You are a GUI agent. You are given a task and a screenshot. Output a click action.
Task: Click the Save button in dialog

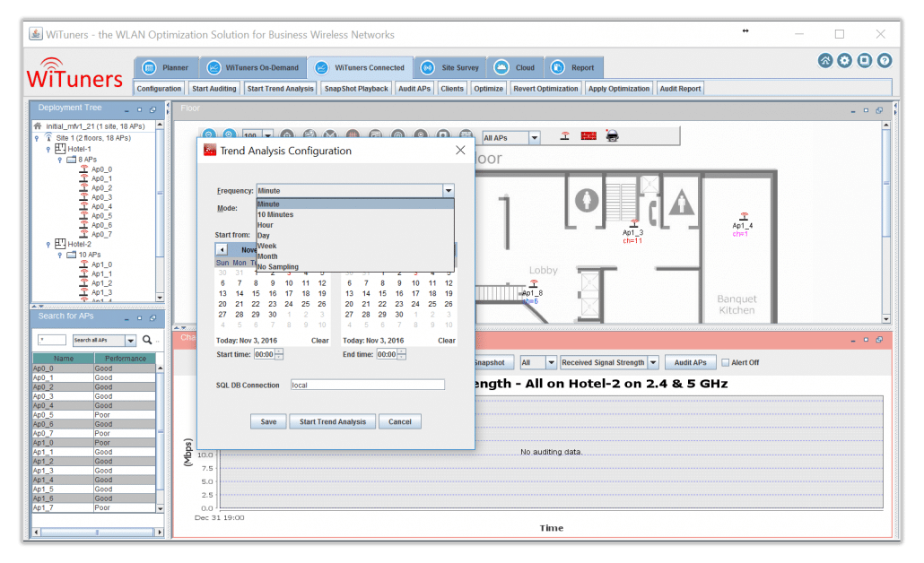(x=268, y=421)
